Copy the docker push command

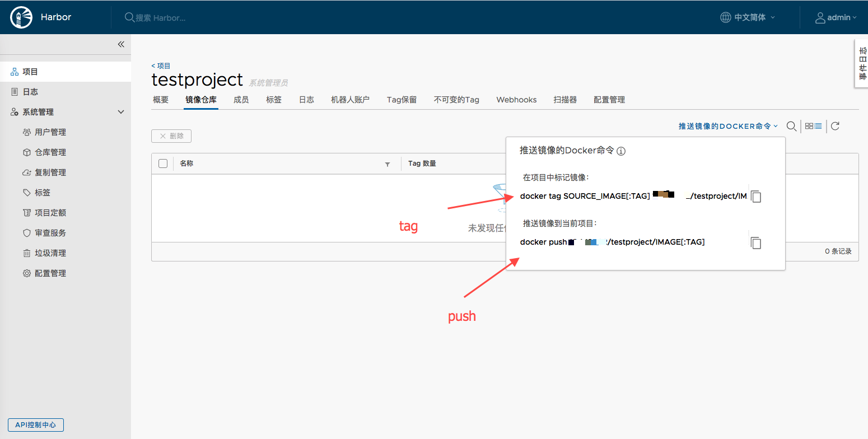point(755,242)
